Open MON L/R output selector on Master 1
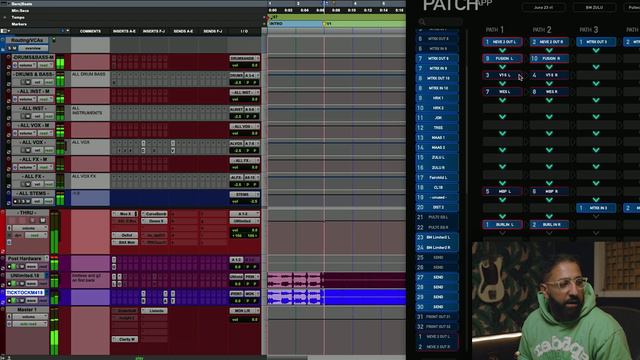The height and width of the screenshot is (360, 640). (244, 311)
